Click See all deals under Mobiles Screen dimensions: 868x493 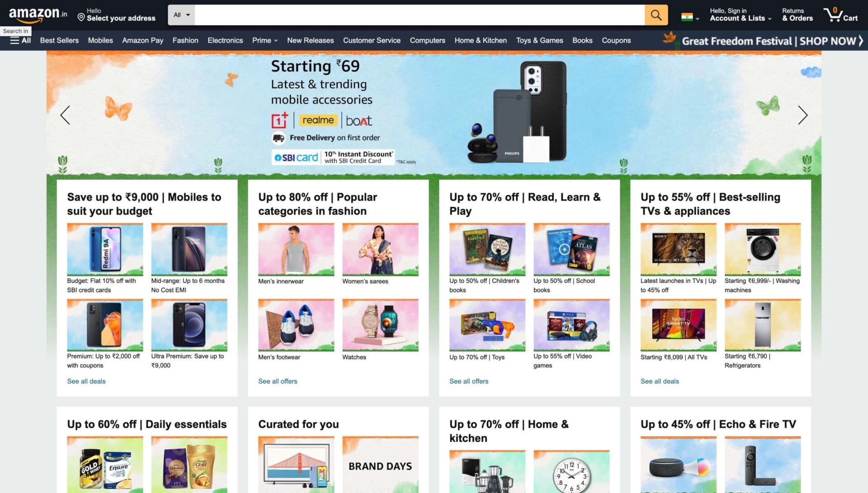click(86, 381)
